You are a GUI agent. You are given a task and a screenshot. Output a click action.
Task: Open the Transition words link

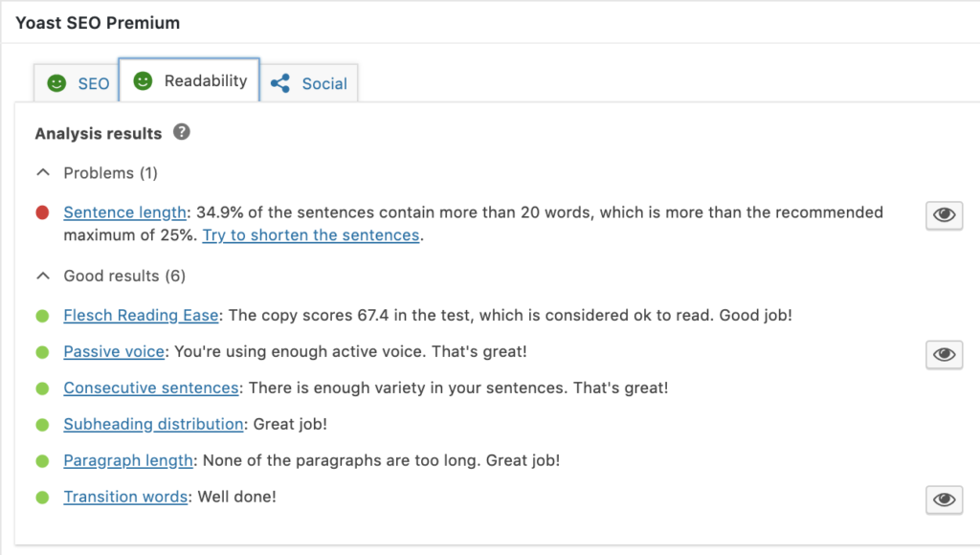(x=125, y=497)
